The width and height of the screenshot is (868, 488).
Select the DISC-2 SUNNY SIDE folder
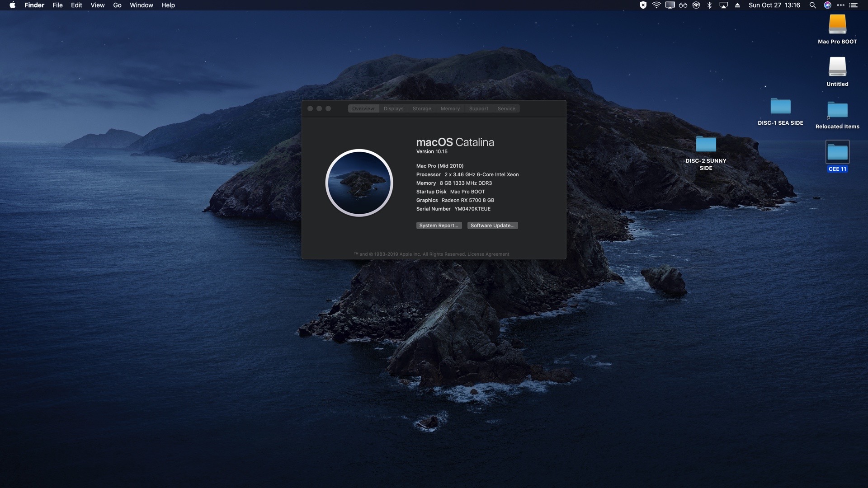click(x=706, y=144)
